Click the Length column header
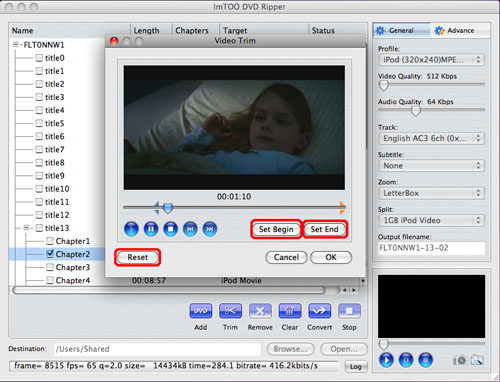Viewport: 500px width, 382px height. point(151,30)
